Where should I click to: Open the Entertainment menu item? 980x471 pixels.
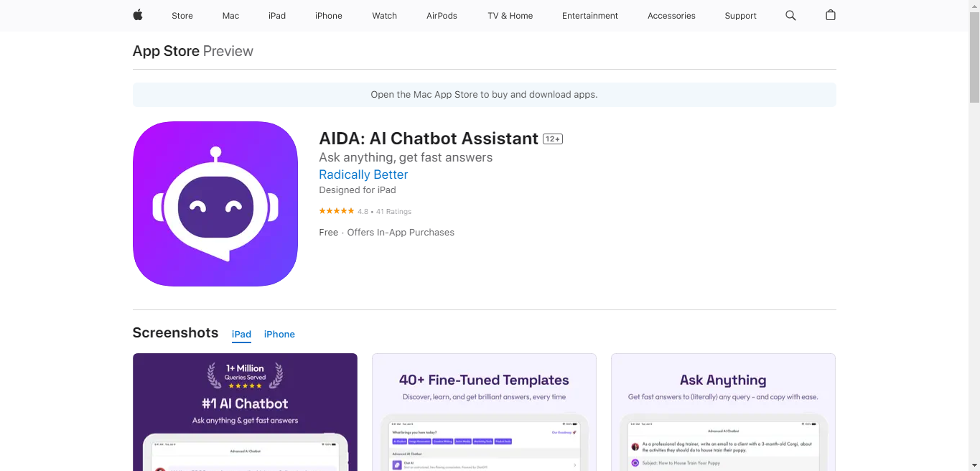[x=590, y=16]
